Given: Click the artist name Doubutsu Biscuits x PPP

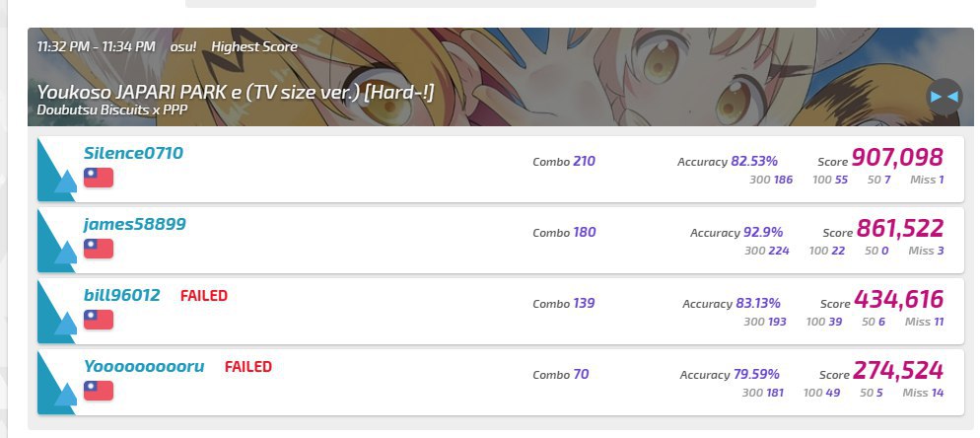Looking at the screenshot, I should [111, 110].
